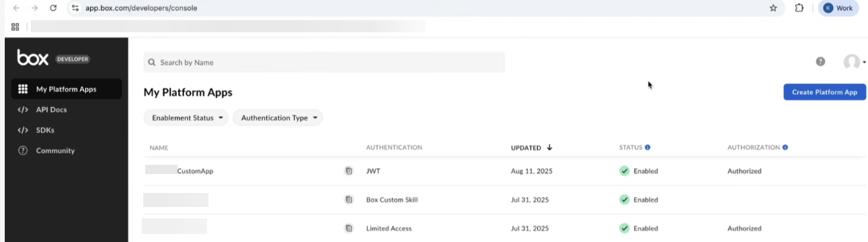Screen dimensions: 868x242
Task: Expand the Authentication Type filter
Action: coord(278,118)
